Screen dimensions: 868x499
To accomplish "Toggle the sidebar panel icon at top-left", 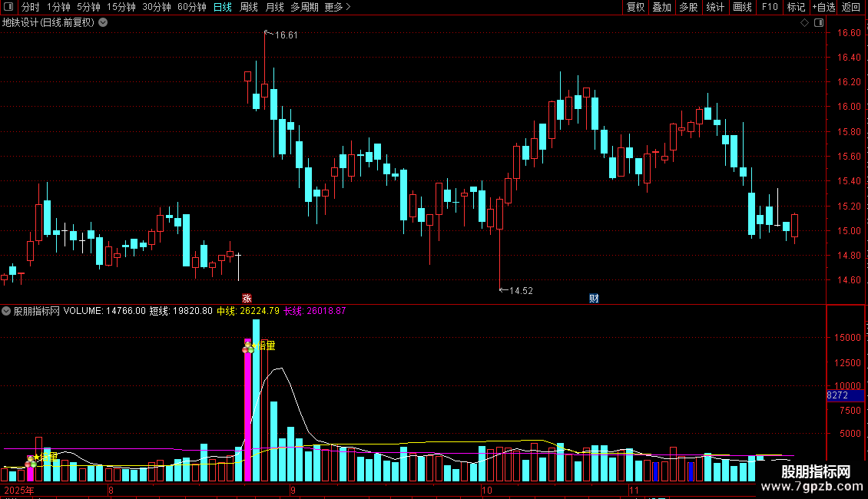I will [x=9, y=7].
